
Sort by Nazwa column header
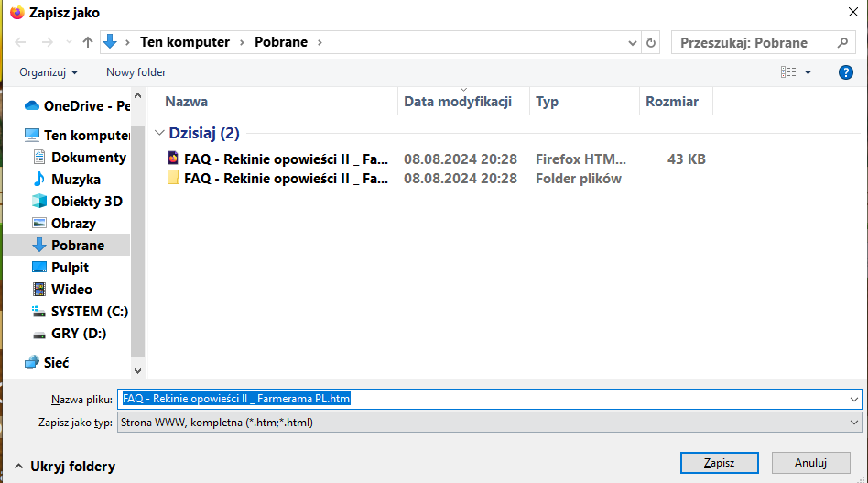(187, 102)
